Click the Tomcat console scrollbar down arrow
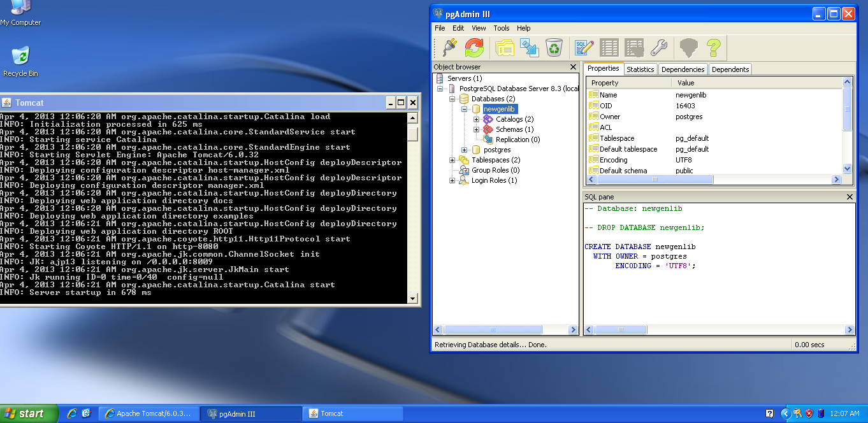868x423 pixels. coord(412,298)
